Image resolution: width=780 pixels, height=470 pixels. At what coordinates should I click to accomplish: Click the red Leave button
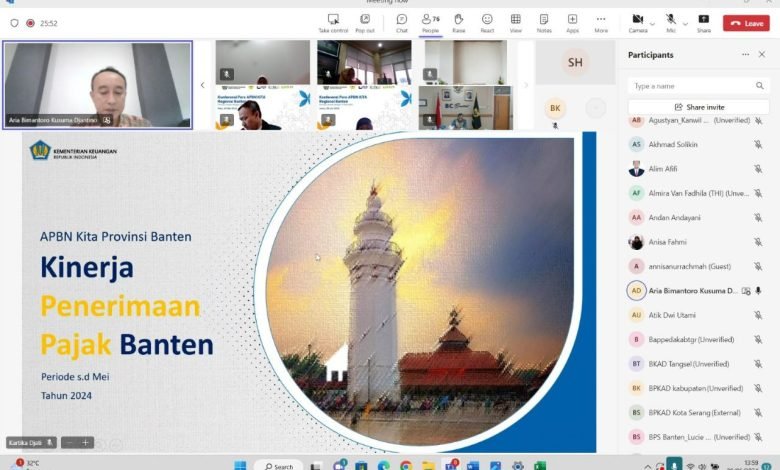746,23
